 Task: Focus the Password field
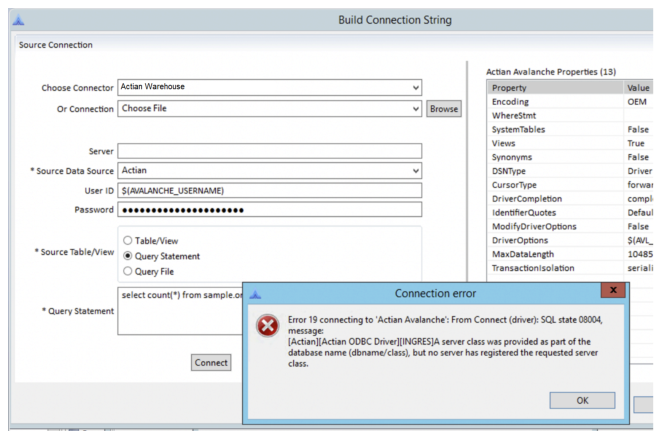tap(269, 210)
